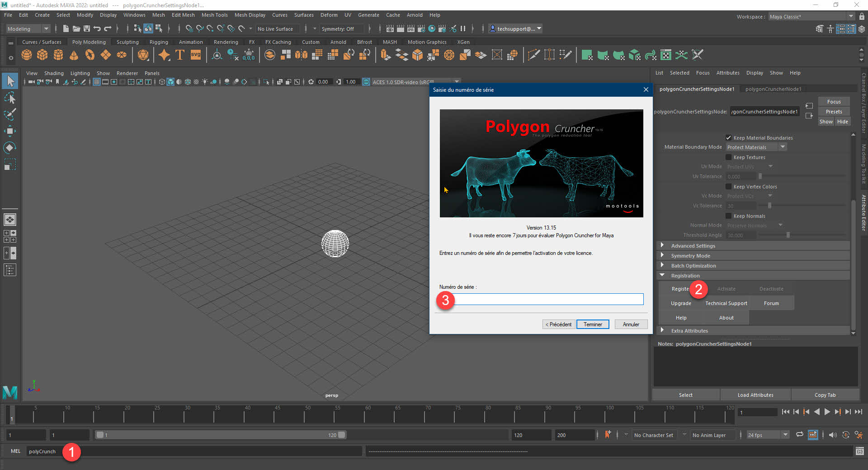Click the Multi-Cut knife shelf icon

click(533, 55)
